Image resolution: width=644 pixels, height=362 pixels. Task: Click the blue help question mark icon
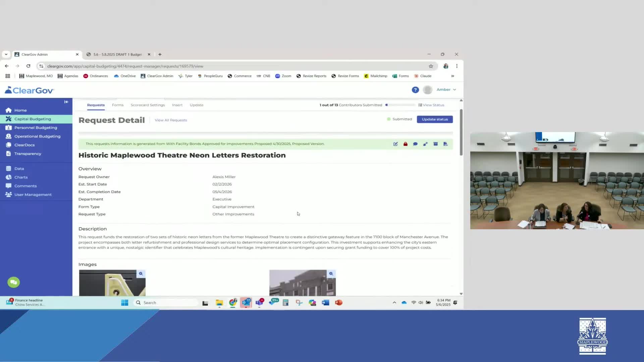point(415,90)
